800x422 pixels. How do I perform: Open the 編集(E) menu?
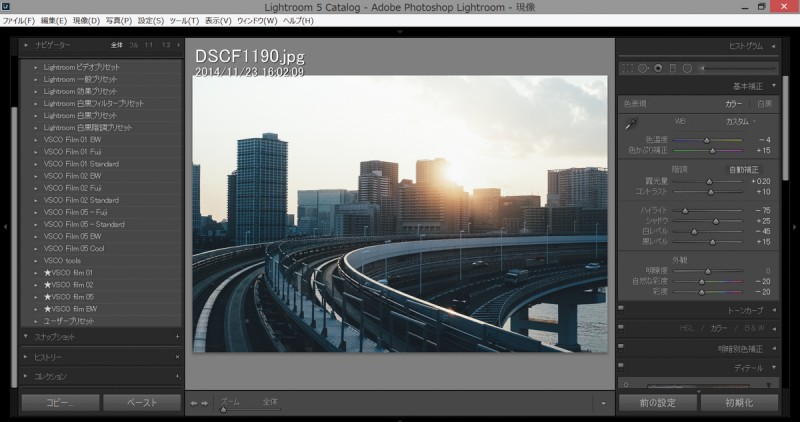54,21
